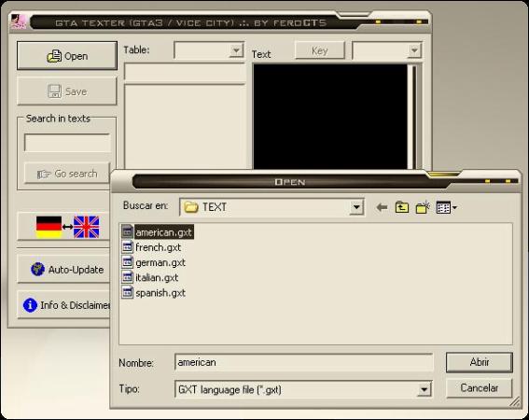Viewport: 529px width, 420px height.
Task: Click the Open button in GTA Texter
Action: click(67, 56)
